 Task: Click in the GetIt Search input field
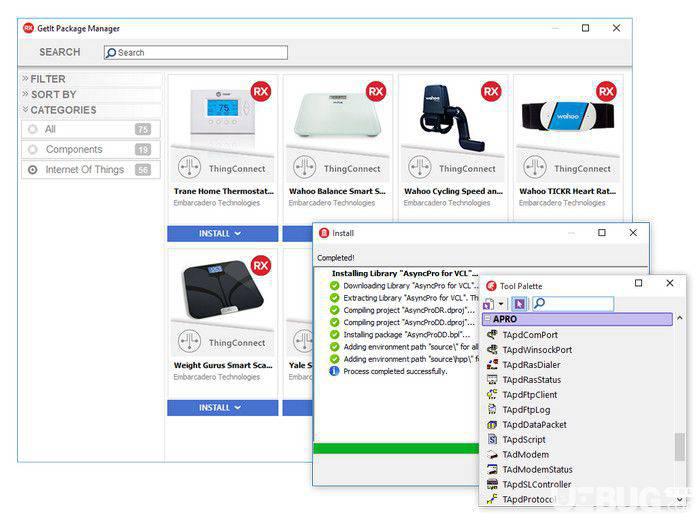point(196,53)
